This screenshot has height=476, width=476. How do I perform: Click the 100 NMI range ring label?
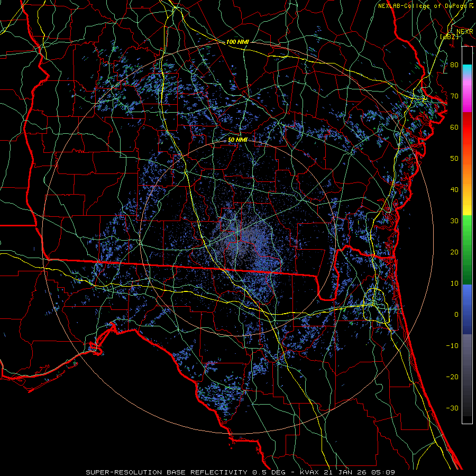click(237, 42)
